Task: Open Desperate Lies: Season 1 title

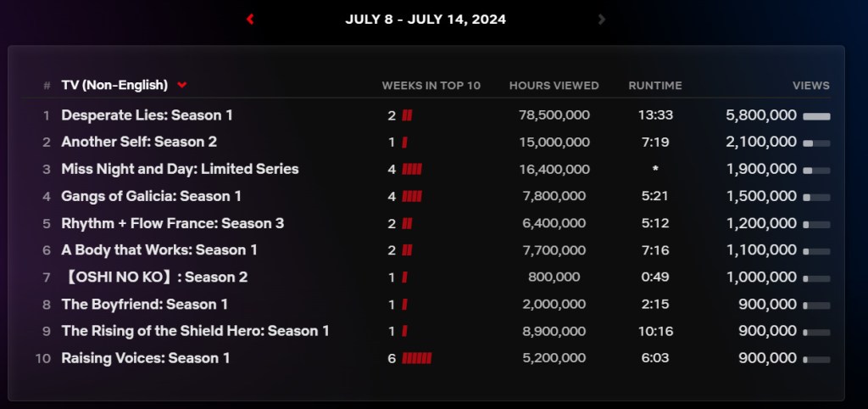Action: point(147,115)
